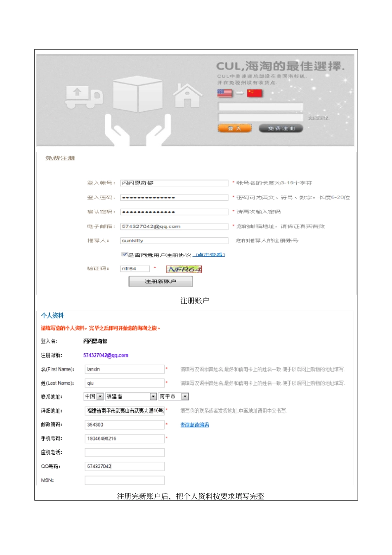
Task: Click the empty 座机电话 landline field
Action: pos(125,453)
